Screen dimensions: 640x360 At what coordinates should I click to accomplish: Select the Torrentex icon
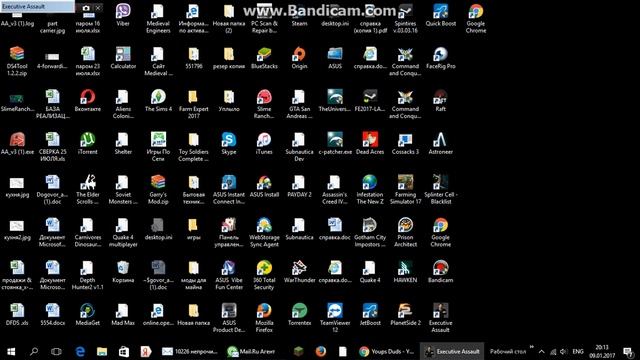299,315
